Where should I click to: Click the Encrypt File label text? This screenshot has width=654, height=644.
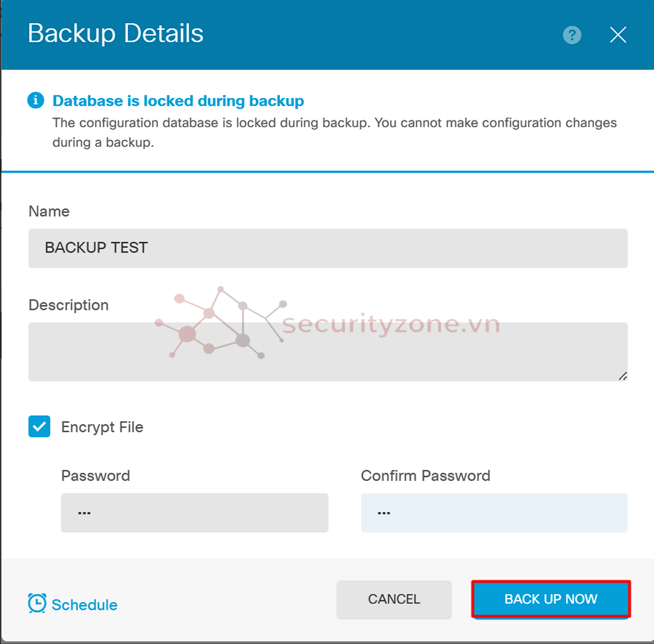pyautogui.click(x=102, y=427)
